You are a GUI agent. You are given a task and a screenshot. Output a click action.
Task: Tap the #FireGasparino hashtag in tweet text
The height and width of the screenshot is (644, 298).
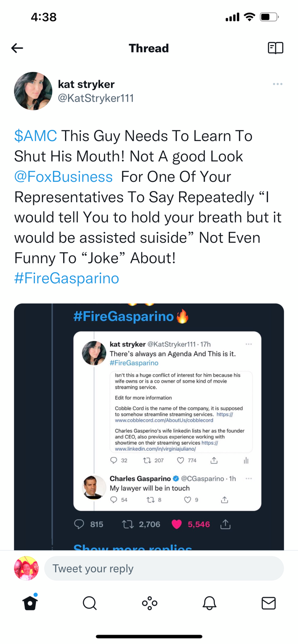67,278
